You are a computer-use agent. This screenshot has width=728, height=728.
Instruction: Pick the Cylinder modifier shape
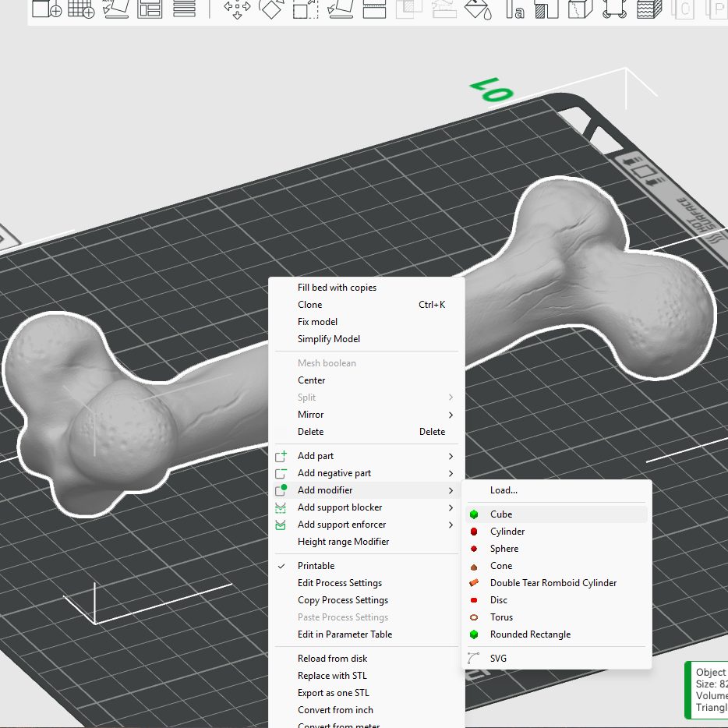coord(507,532)
